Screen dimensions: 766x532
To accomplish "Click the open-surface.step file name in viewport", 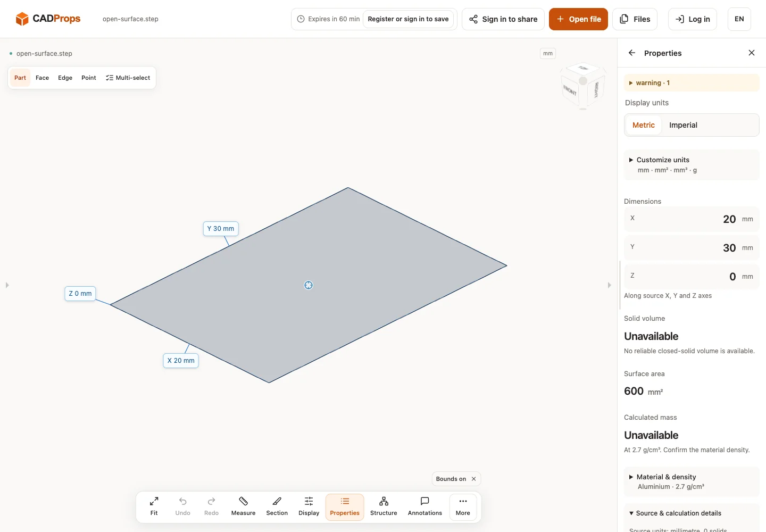I will point(44,54).
